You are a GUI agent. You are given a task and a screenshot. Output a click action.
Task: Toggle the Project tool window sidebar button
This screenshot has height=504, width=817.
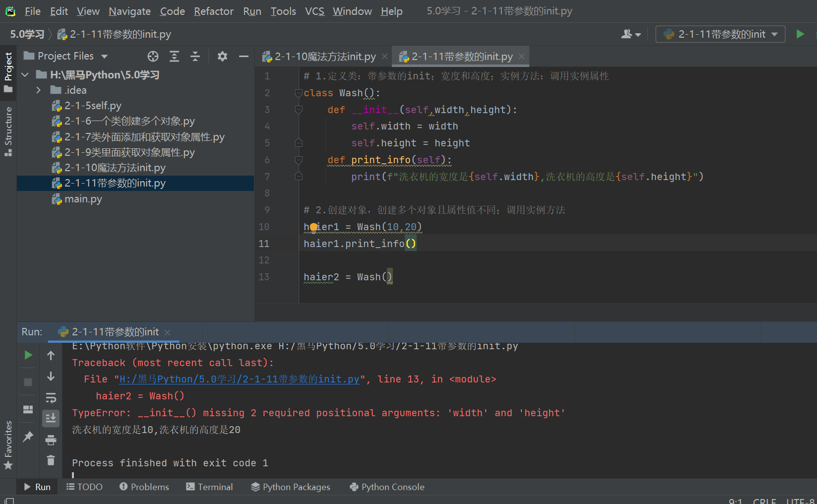[8, 72]
